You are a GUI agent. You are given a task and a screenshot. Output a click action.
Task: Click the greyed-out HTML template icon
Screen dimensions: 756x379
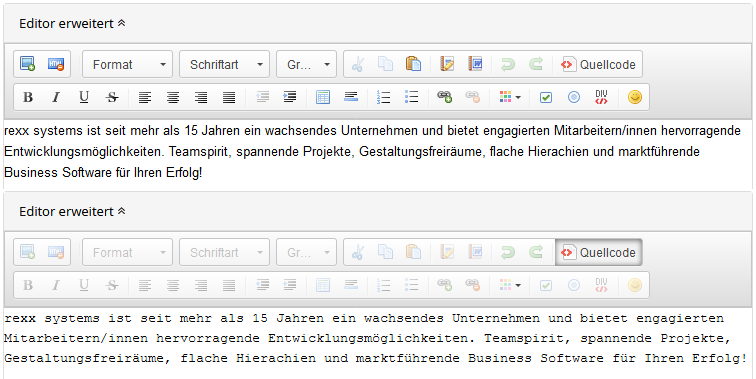(56, 252)
